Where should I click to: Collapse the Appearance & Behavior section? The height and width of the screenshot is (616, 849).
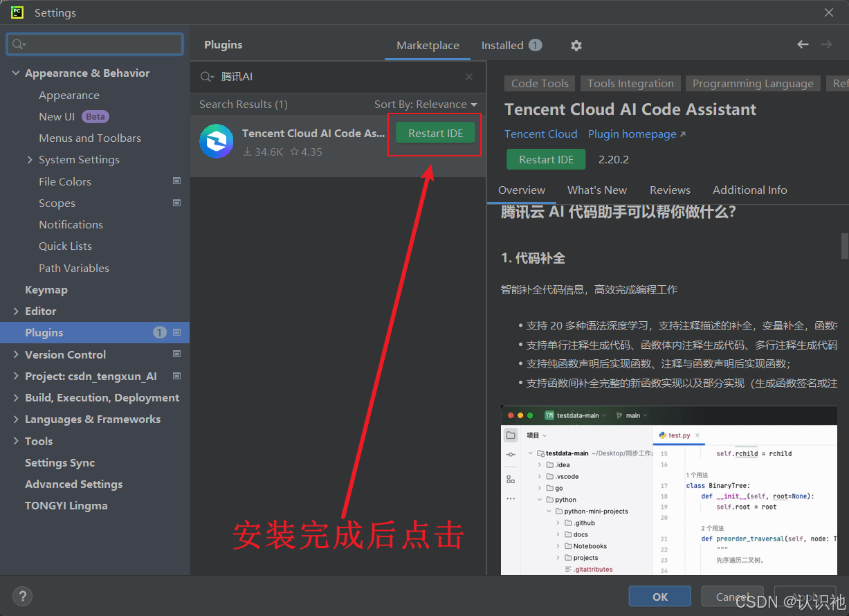click(16, 73)
